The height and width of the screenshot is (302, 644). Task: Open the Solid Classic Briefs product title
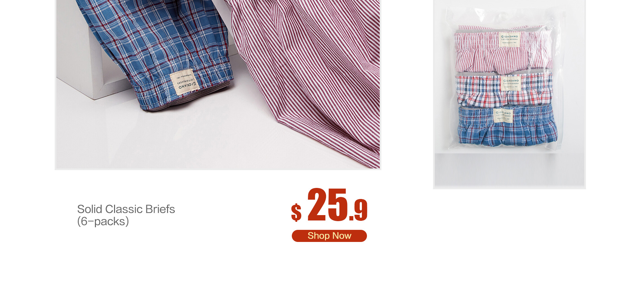[x=126, y=209]
